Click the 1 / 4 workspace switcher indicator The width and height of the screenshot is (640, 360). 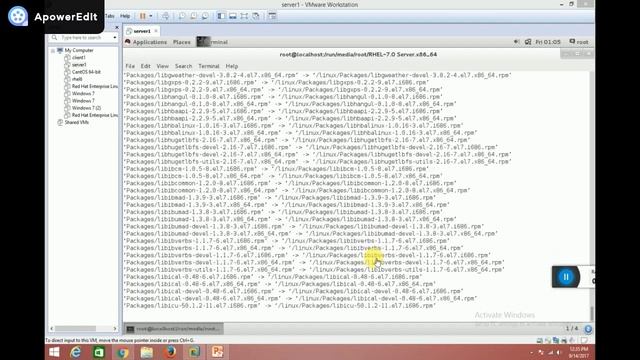[x=571, y=329]
